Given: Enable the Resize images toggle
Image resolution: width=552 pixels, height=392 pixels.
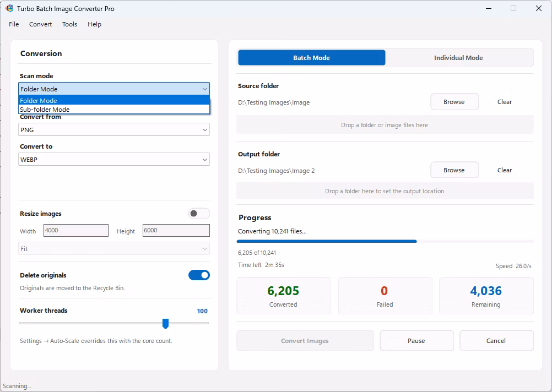Looking at the screenshot, I should click(199, 213).
